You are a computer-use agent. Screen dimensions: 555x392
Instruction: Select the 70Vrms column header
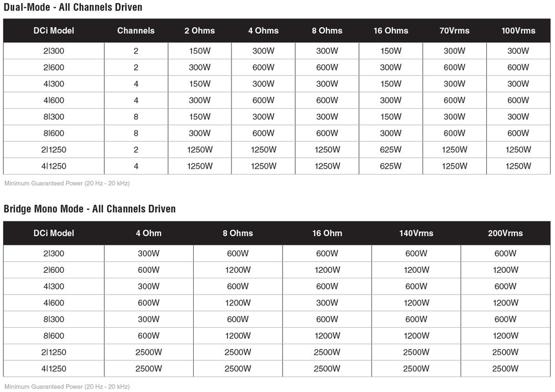click(x=455, y=30)
